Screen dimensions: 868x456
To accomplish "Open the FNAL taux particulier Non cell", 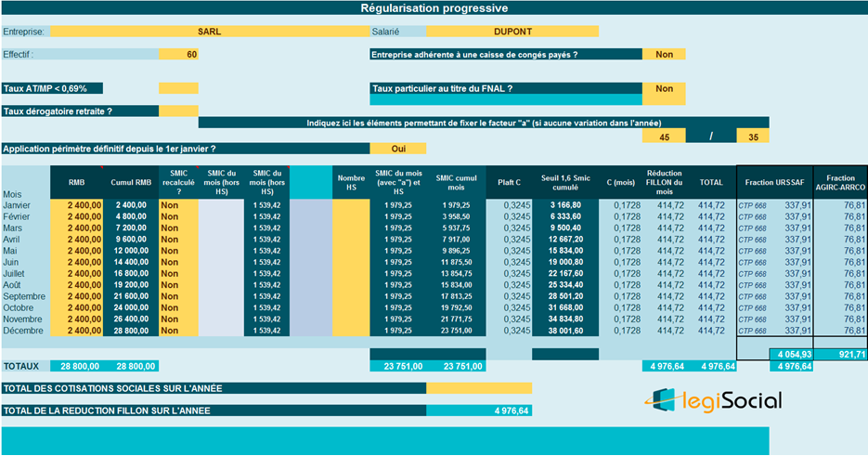I will click(664, 88).
